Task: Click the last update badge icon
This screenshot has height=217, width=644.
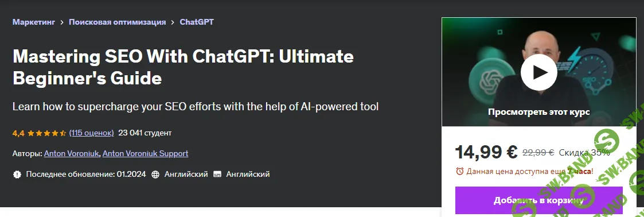Action: click(x=17, y=175)
